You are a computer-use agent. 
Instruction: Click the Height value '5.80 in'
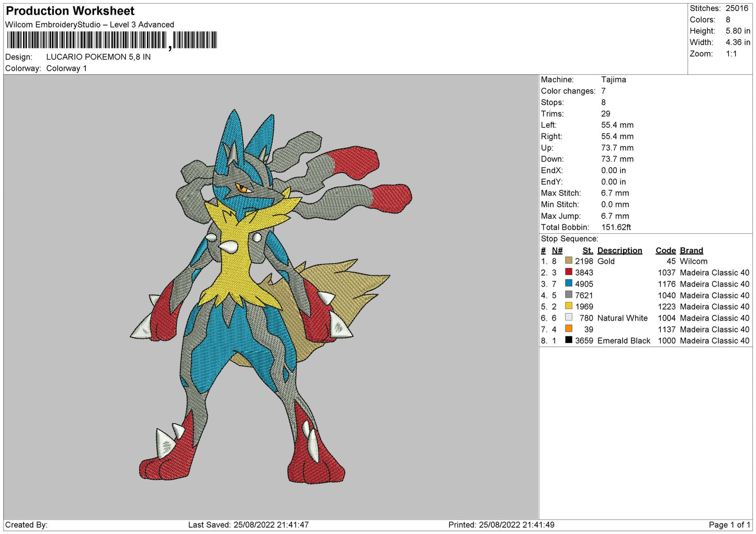[738, 31]
